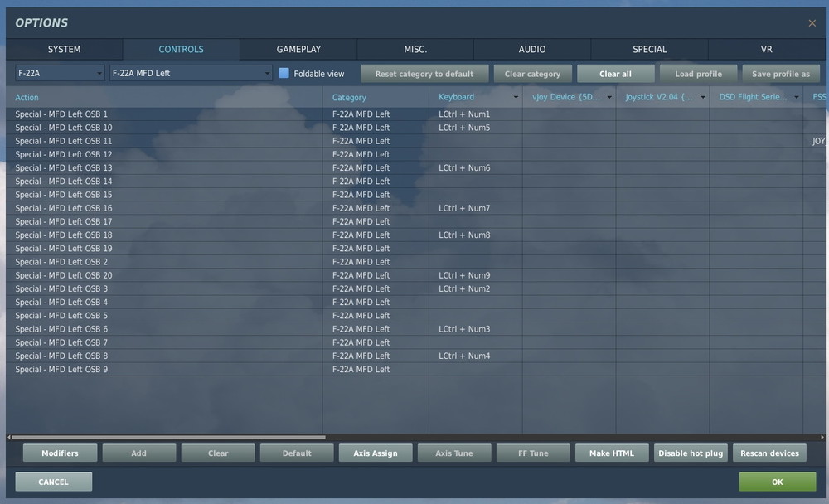Open the MISC. tab

click(x=415, y=49)
